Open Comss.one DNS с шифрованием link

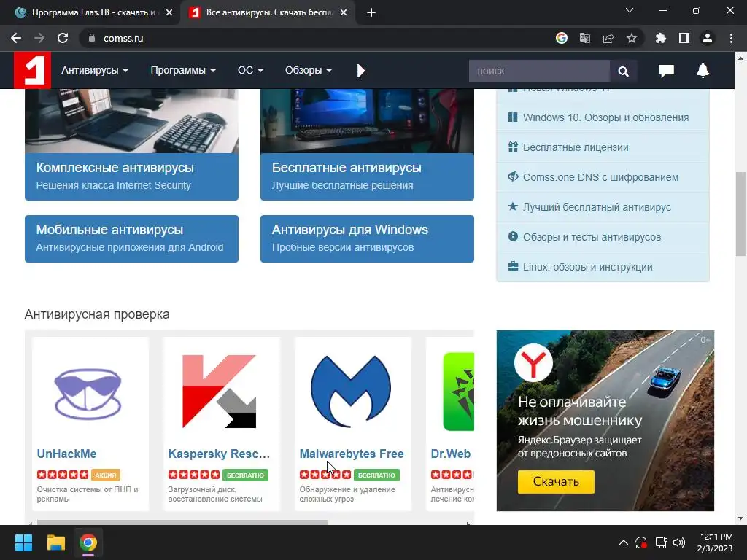(x=603, y=177)
